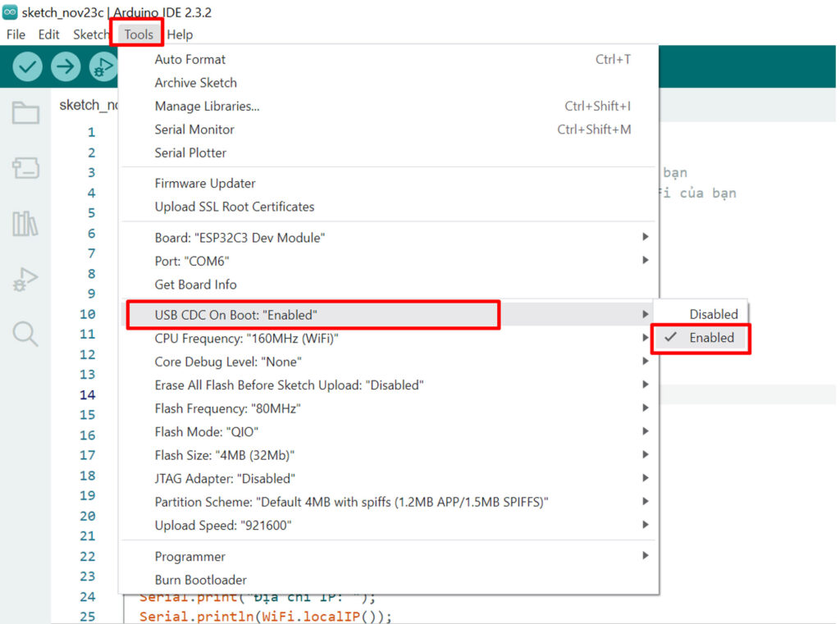Select the Enabled option for USB CDC
The image size is (840, 624).
711,338
